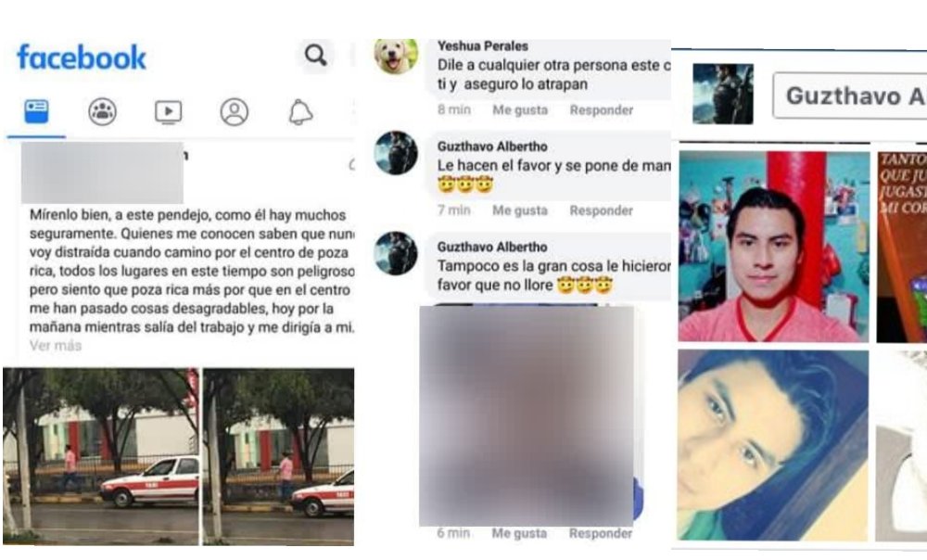Click the Facebook logo
Viewport: 927px width, 560px height.
click(82, 57)
